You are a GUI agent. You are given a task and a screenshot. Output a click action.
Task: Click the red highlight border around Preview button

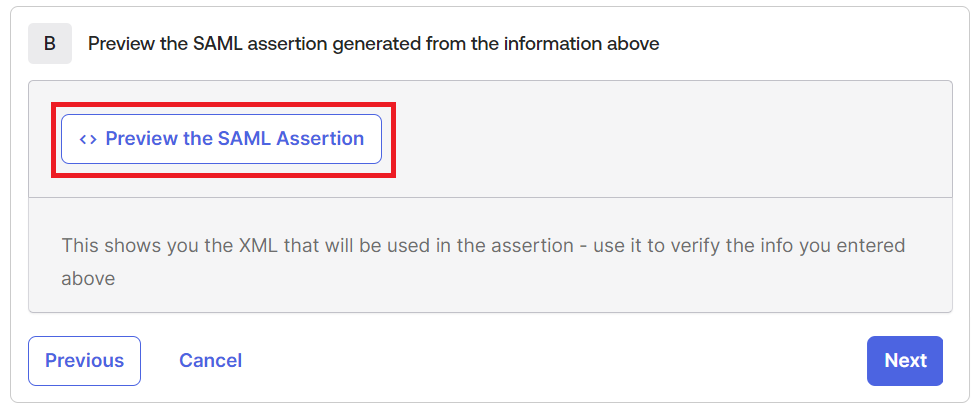tap(224, 103)
